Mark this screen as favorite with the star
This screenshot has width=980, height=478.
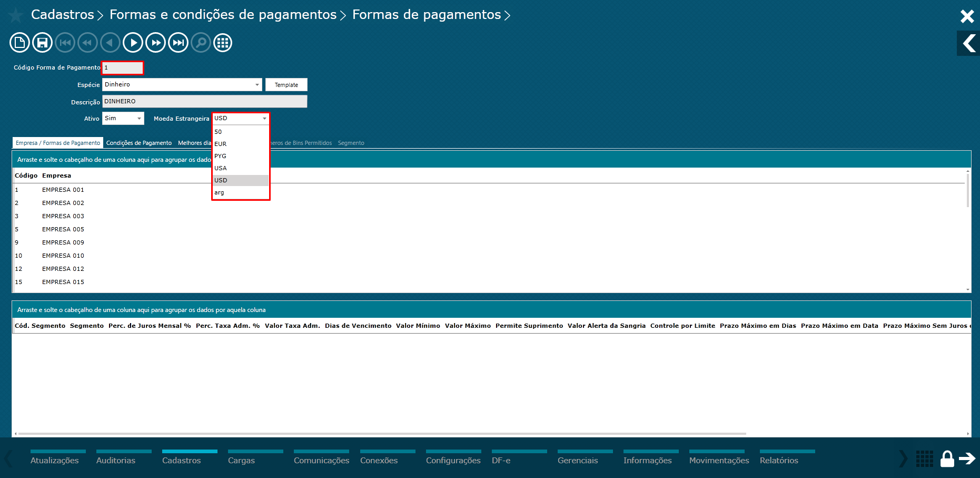click(x=16, y=15)
